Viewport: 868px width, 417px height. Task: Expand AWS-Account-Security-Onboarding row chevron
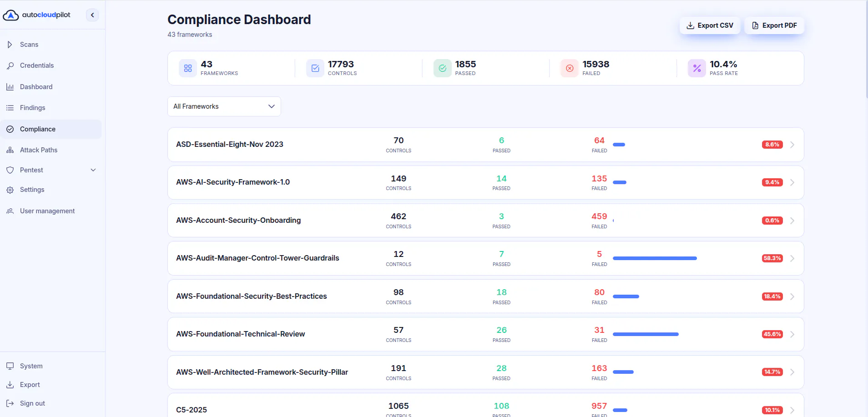pos(792,221)
